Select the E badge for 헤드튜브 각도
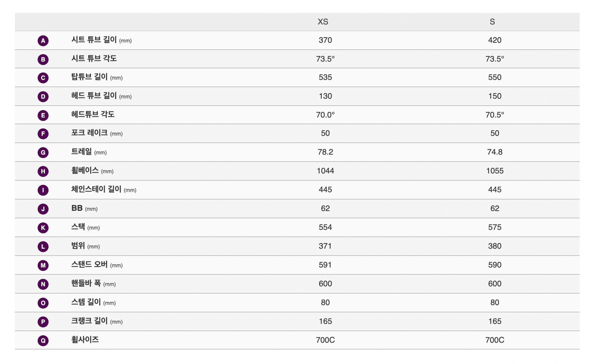Screen dimensions: 594x364 [43, 115]
